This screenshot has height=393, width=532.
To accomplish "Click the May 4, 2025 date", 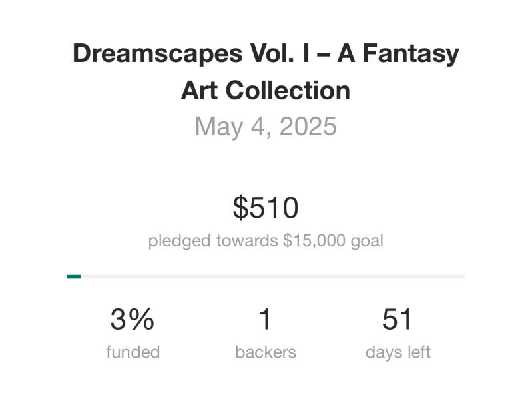I will [x=266, y=126].
